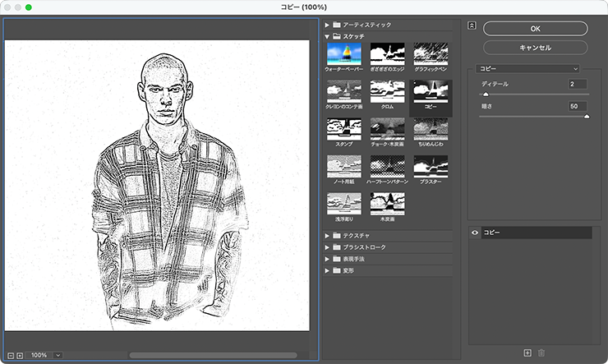Select the ウォーターペーパー filter thumbnail
The width and height of the screenshot is (608, 364).
point(344,55)
